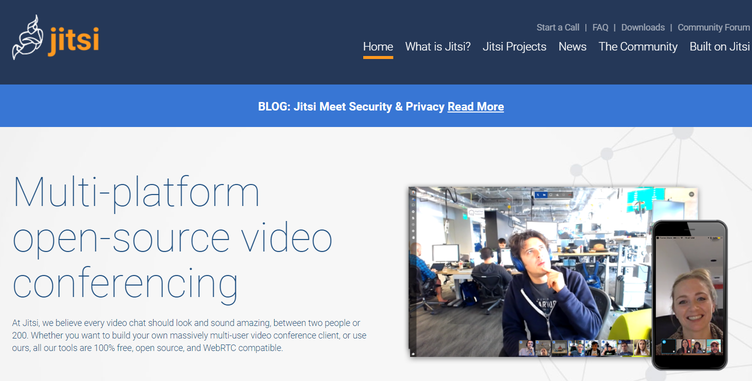The height and width of the screenshot is (381, 752).
Task: Open The Community menu item
Action: [638, 47]
